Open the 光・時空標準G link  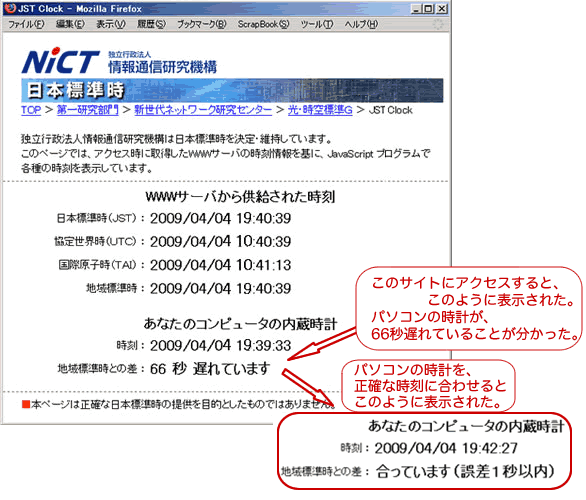tap(320, 110)
